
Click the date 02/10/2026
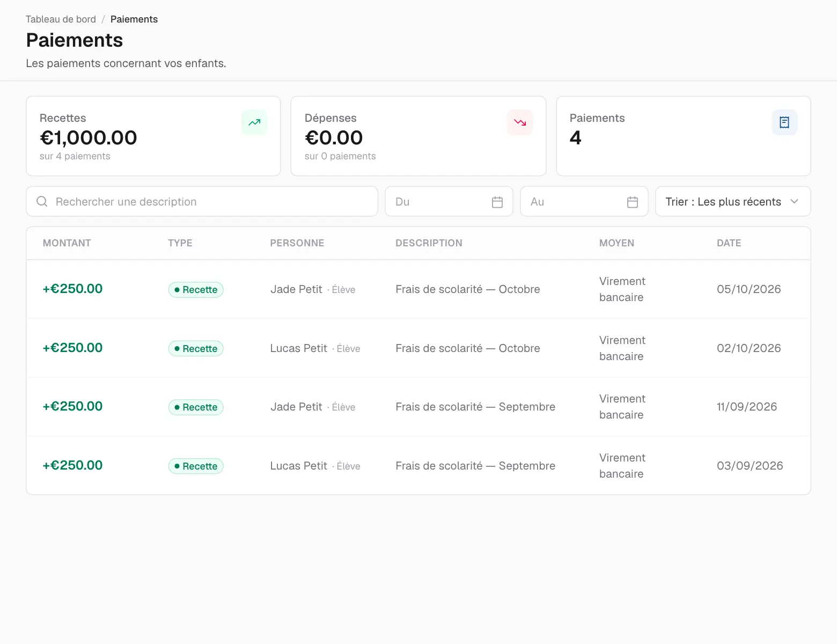coord(749,348)
